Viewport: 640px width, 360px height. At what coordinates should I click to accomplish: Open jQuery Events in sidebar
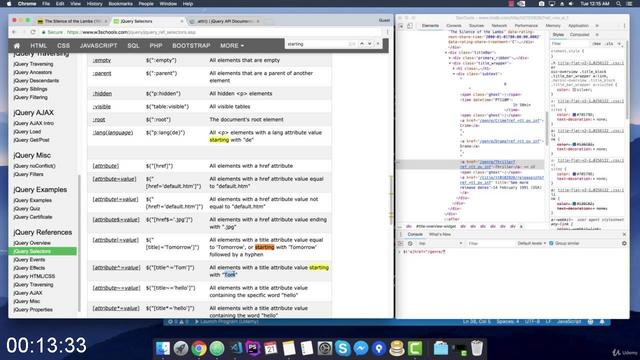[29, 260]
